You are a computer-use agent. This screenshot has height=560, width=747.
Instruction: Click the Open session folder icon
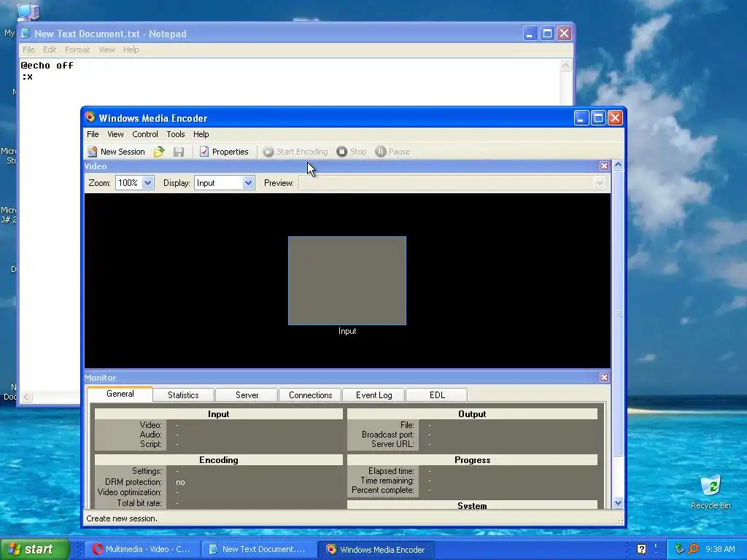159,152
